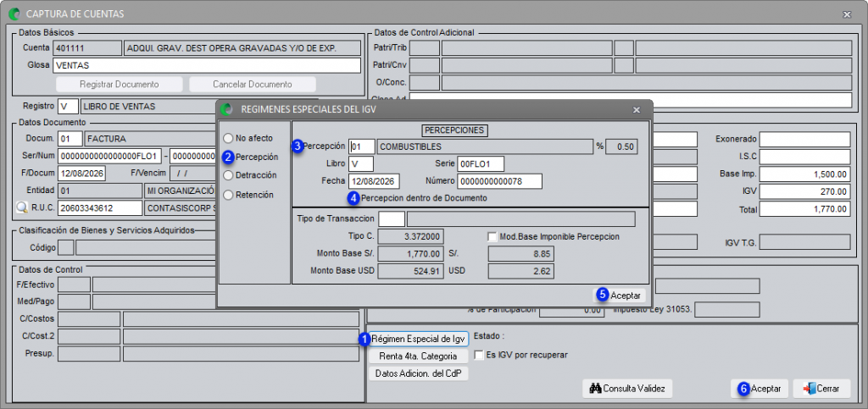Click the Percepción code field with 01
This screenshot has height=409, width=868.
(x=361, y=146)
